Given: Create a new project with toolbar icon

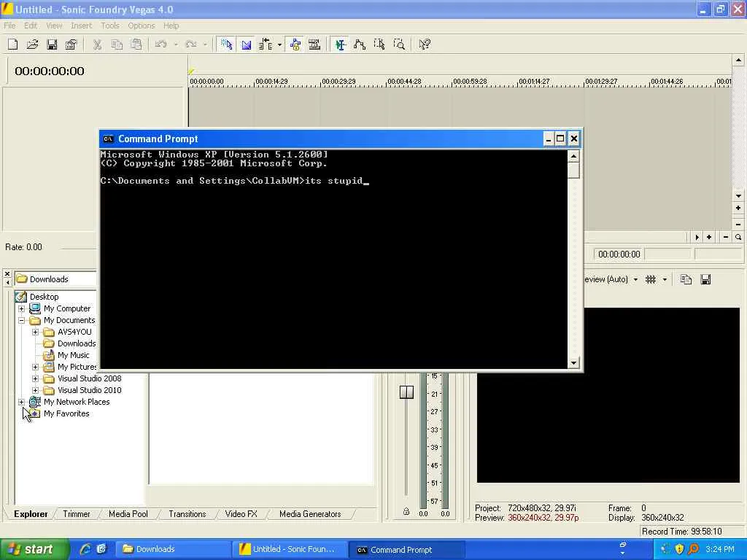Looking at the screenshot, I should (13, 44).
